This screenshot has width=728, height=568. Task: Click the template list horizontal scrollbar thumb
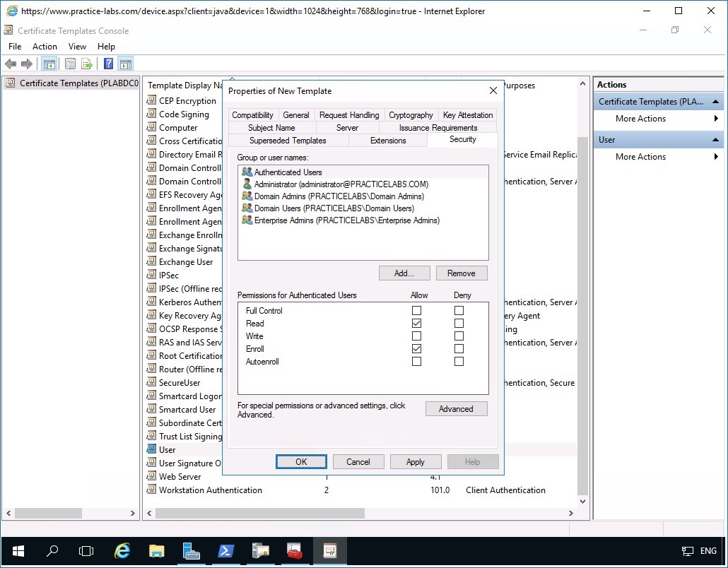pos(260,513)
